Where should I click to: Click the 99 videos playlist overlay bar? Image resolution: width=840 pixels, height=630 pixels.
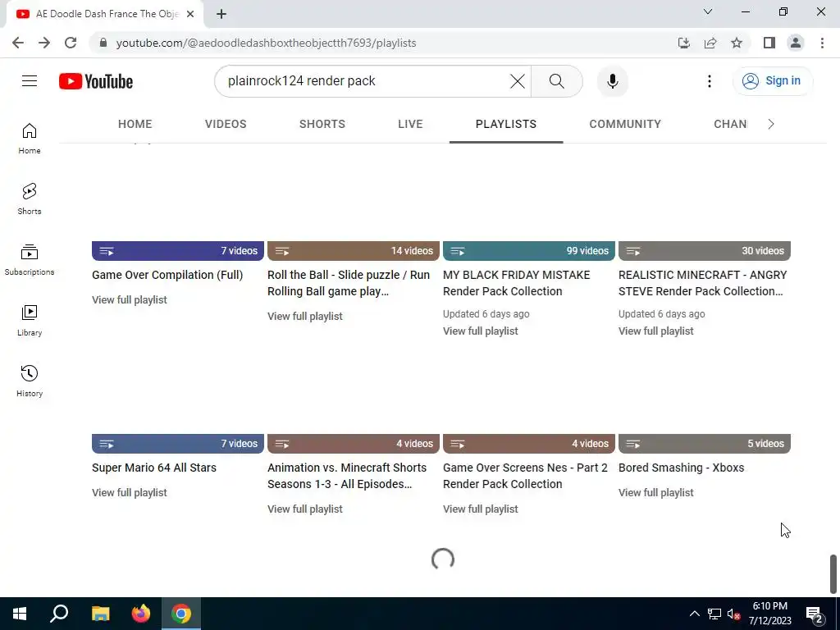pyautogui.click(x=529, y=251)
